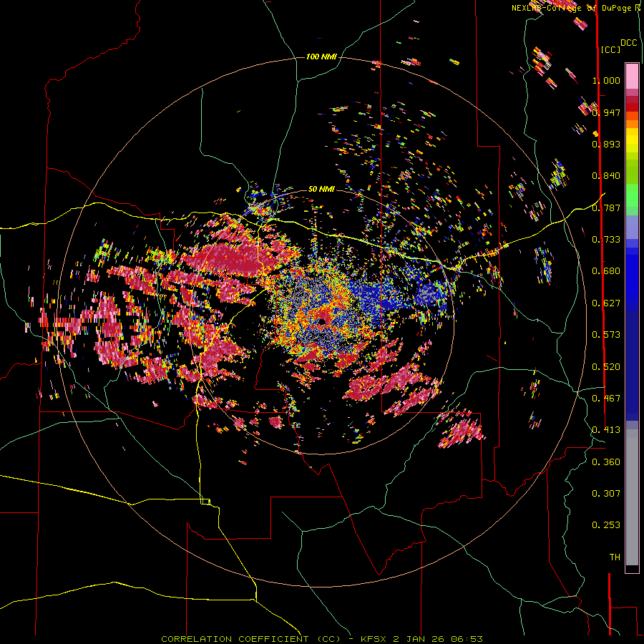Image resolution: width=644 pixels, height=644 pixels.
Task: Select the 0.520 scale value
Action: 606,367
